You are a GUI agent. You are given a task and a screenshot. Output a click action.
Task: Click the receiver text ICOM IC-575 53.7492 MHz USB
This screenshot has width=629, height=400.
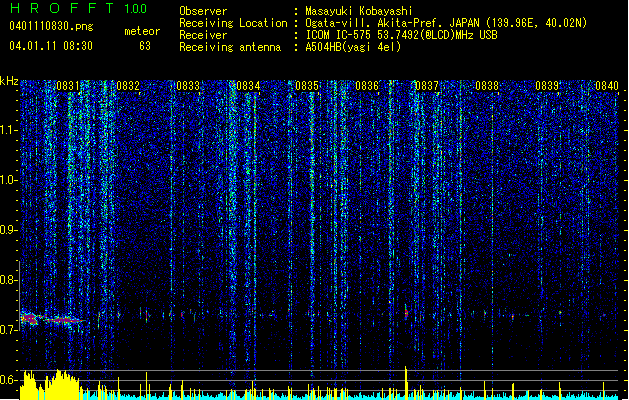click(401, 35)
